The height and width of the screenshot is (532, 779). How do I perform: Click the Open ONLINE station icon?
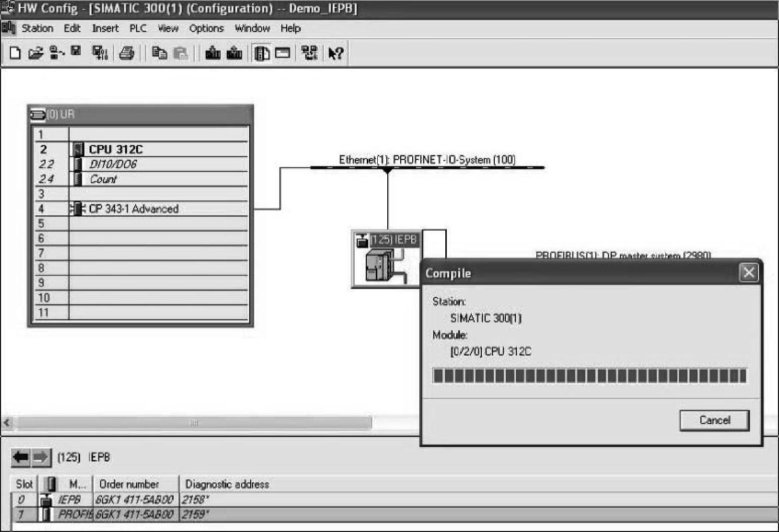tap(57, 52)
